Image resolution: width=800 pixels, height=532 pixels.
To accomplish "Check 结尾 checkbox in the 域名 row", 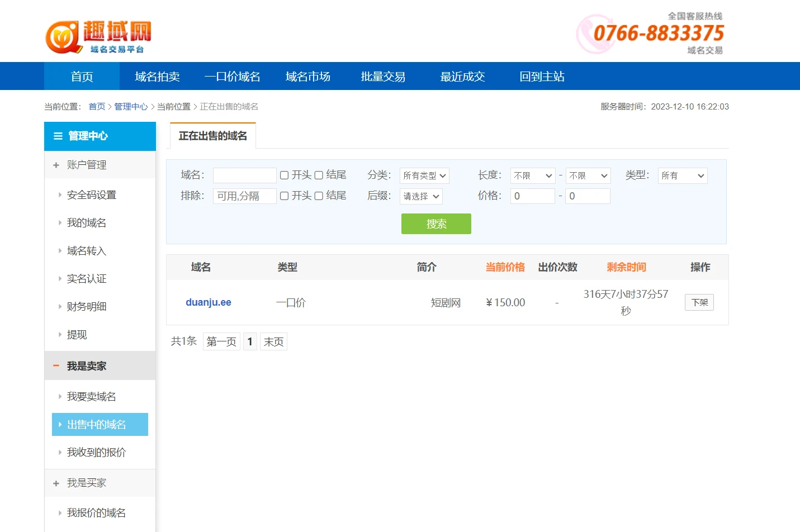I will click(x=319, y=175).
